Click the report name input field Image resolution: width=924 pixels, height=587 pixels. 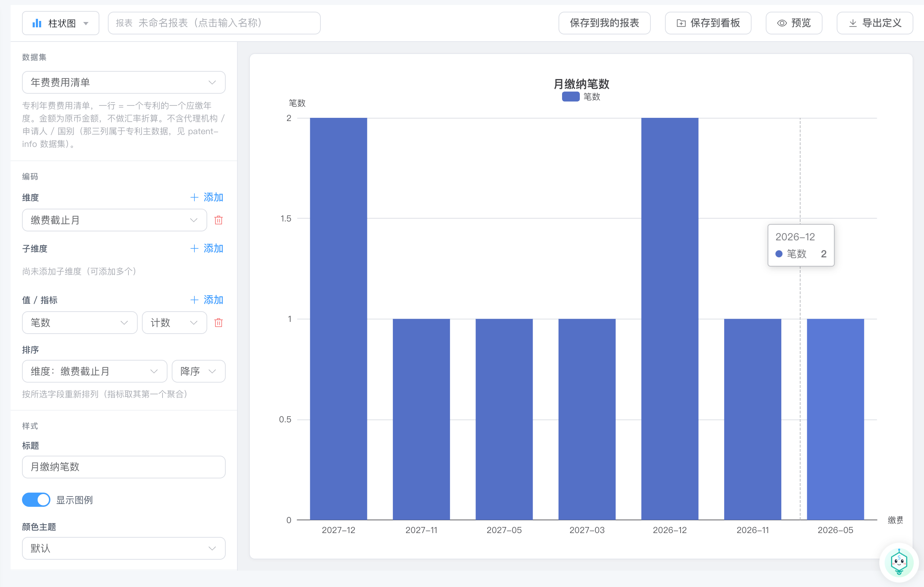coord(214,23)
